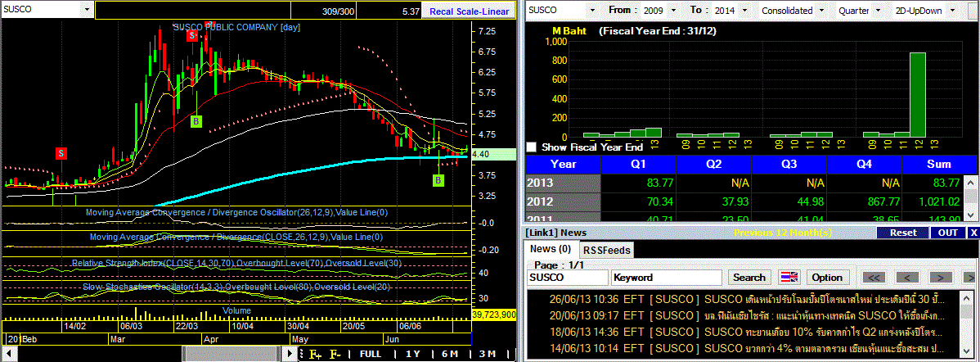Click the Option button in News
Screen dimensions: 980x362
pos(828,277)
